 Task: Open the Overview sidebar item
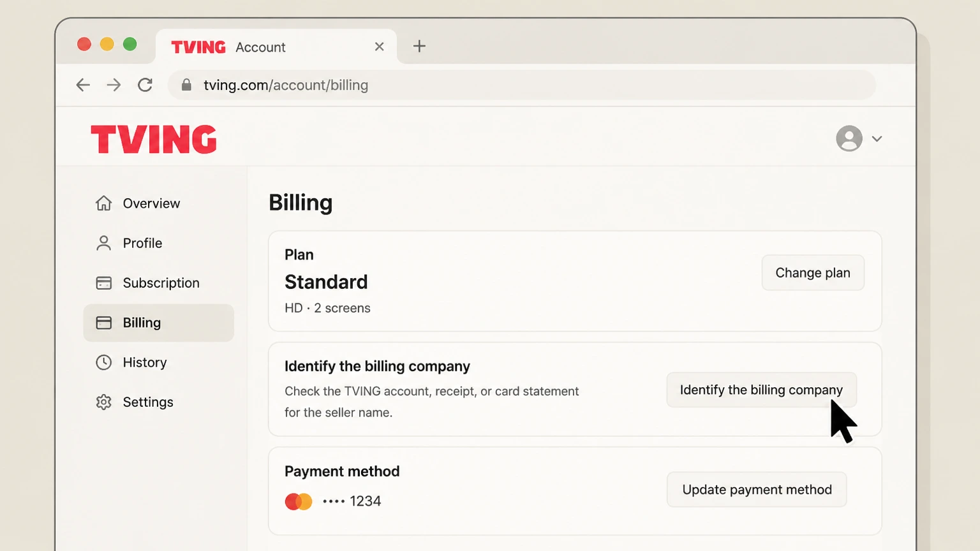point(158,203)
